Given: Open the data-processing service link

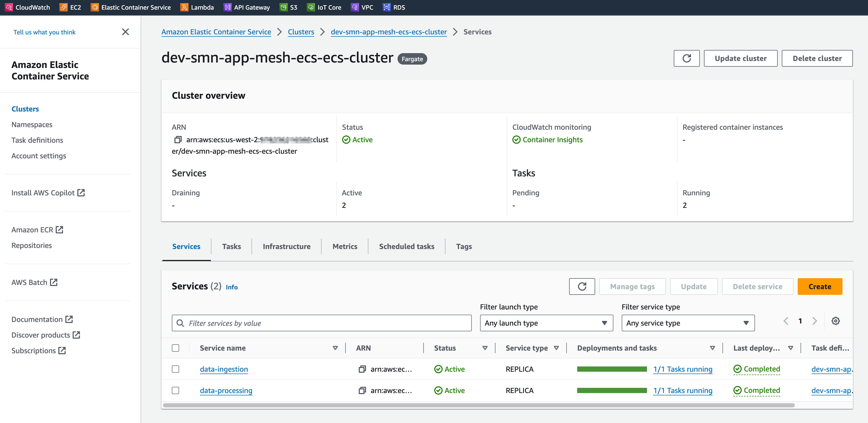Looking at the screenshot, I should point(226,390).
